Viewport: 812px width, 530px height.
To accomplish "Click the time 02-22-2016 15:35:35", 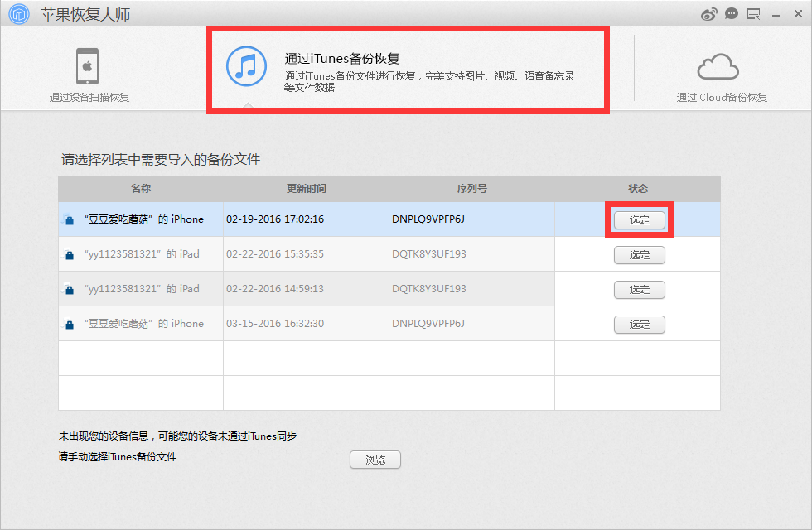I will pos(275,254).
